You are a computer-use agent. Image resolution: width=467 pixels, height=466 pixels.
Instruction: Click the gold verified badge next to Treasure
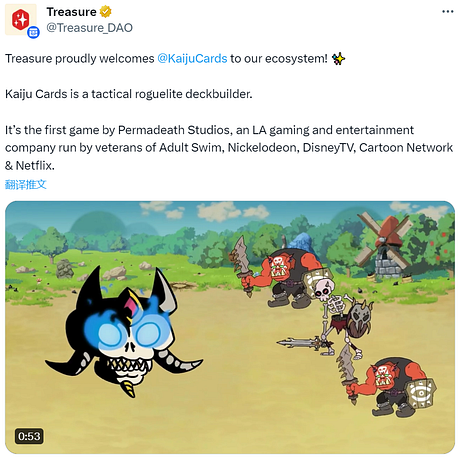(106, 12)
